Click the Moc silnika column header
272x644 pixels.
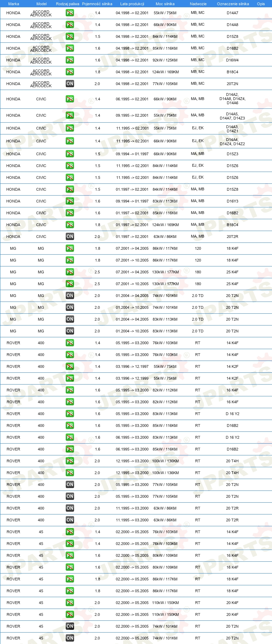pyautogui.click(x=165, y=4)
